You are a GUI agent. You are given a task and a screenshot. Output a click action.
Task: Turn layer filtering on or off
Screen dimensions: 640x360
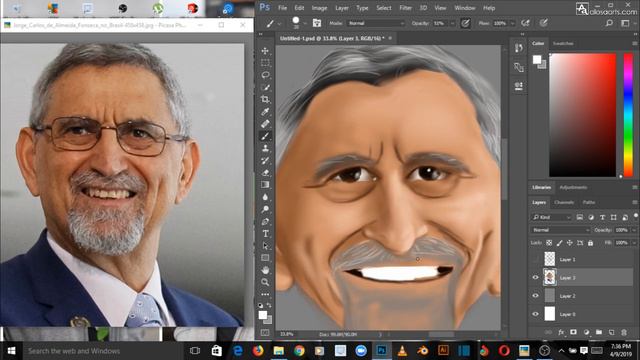[x=636, y=216]
